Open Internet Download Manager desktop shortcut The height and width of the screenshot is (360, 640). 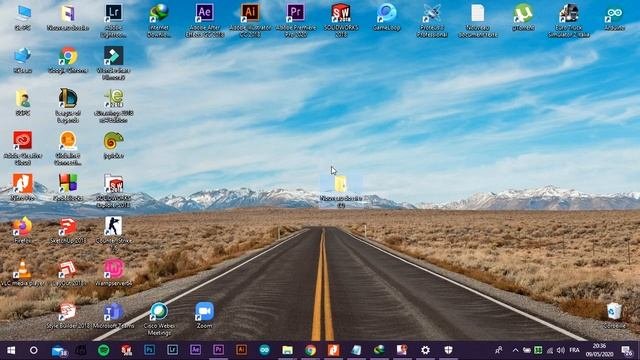coord(159,21)
